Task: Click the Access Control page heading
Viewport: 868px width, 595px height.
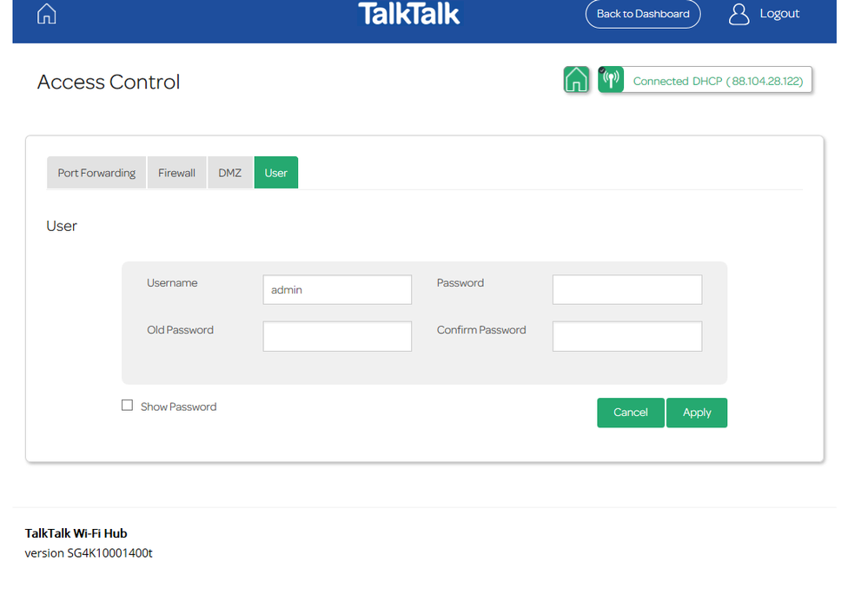Action: [109, 82]
